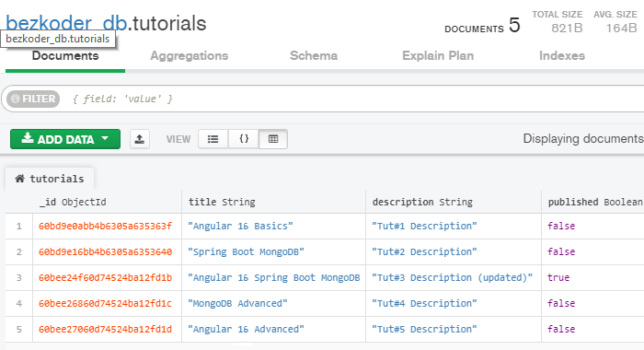
Task: Click the ADD DATA button
Action: click(x=65, y=139)
